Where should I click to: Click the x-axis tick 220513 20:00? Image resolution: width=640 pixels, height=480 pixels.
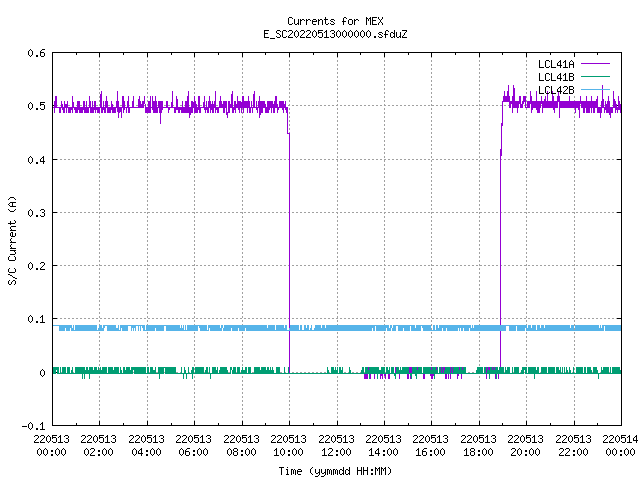(525, 445)
